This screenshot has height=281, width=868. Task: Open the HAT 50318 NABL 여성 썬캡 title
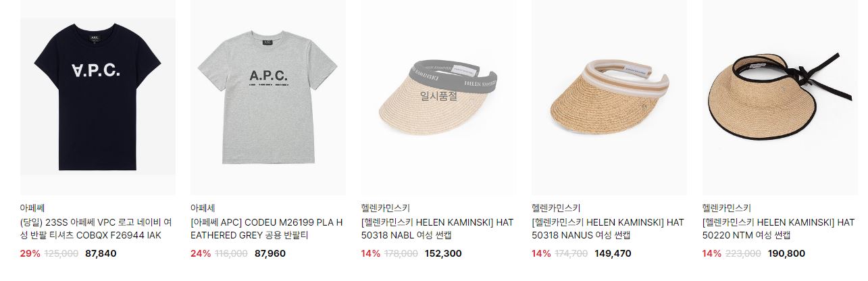(438, 228)
